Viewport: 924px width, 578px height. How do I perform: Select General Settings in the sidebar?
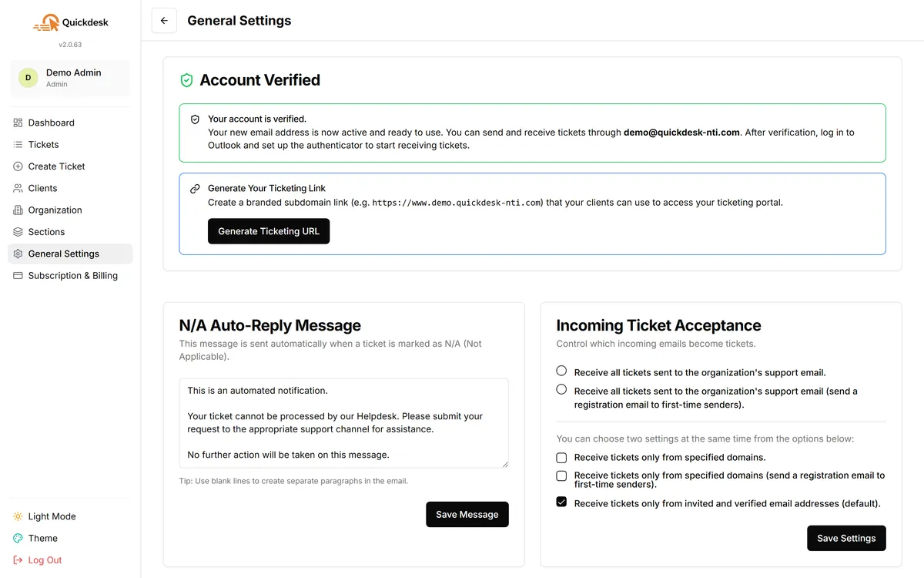pyautogui.click(x=70, y=254)
